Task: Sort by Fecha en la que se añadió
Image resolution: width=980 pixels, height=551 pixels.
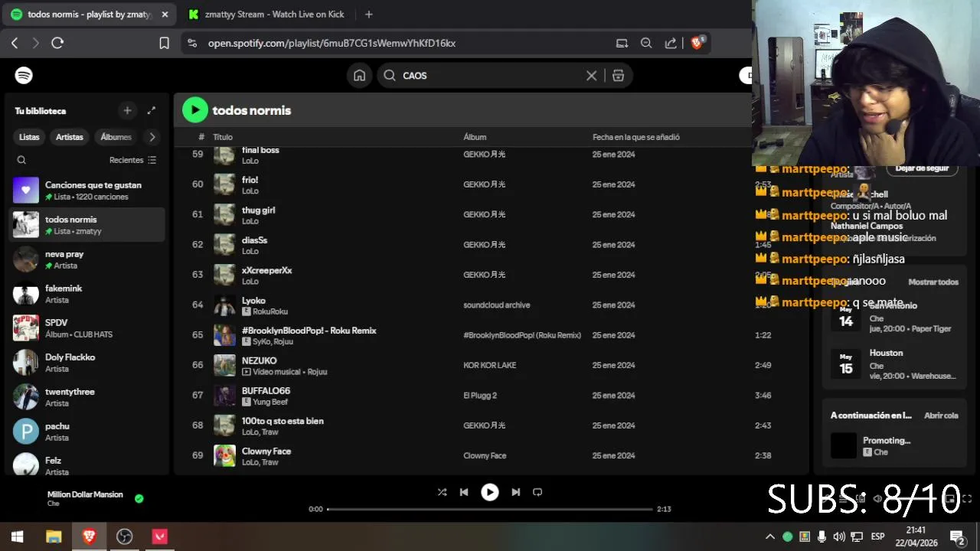Action: pyautogui.click(x=636, y=137)
